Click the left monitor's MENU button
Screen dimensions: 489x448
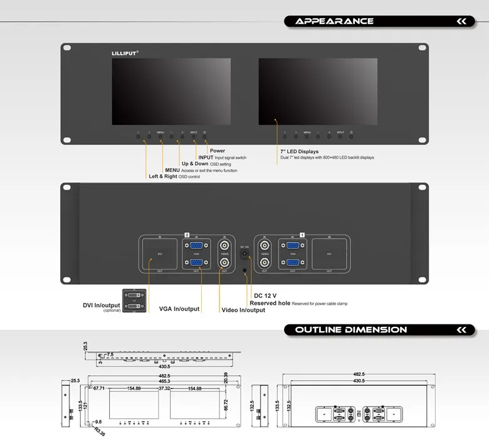pyautogui.click(x=160, y=136)
